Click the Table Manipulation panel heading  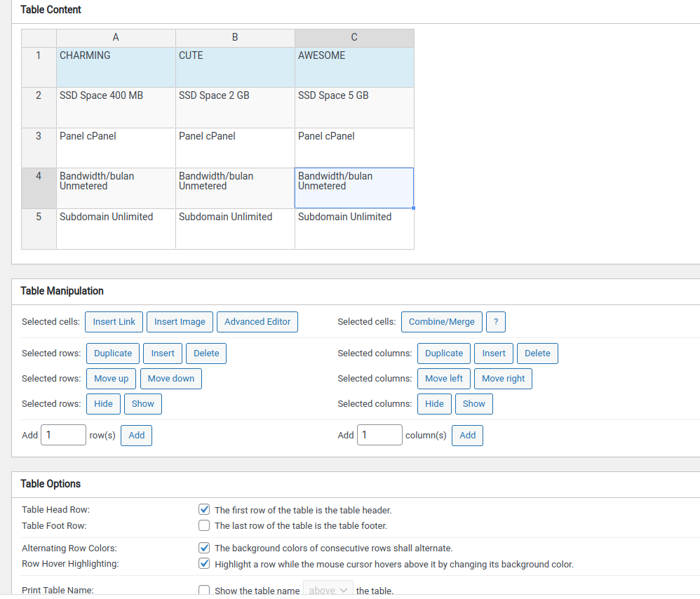[x=62, y=291]
